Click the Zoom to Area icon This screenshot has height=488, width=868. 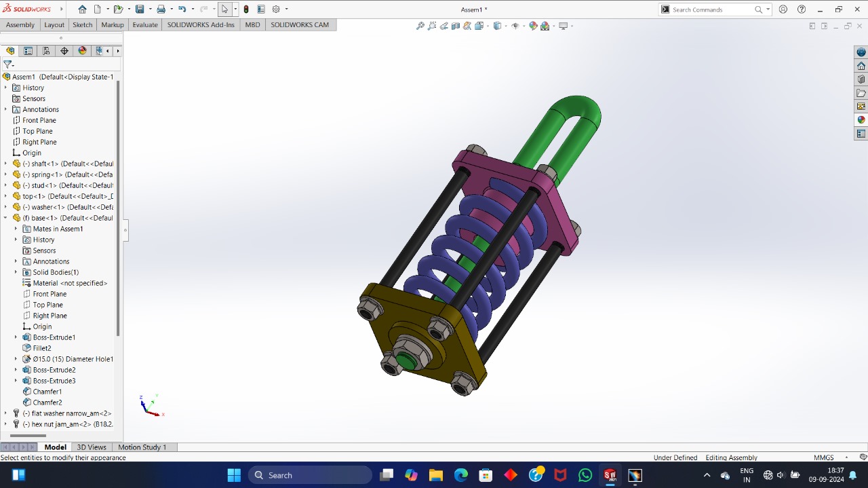(x=432, y=26)
